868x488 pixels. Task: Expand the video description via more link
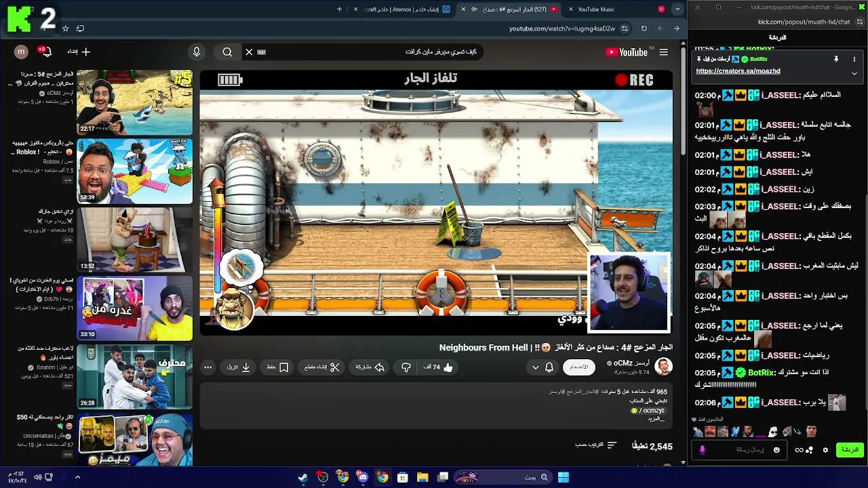click(656, 419)
